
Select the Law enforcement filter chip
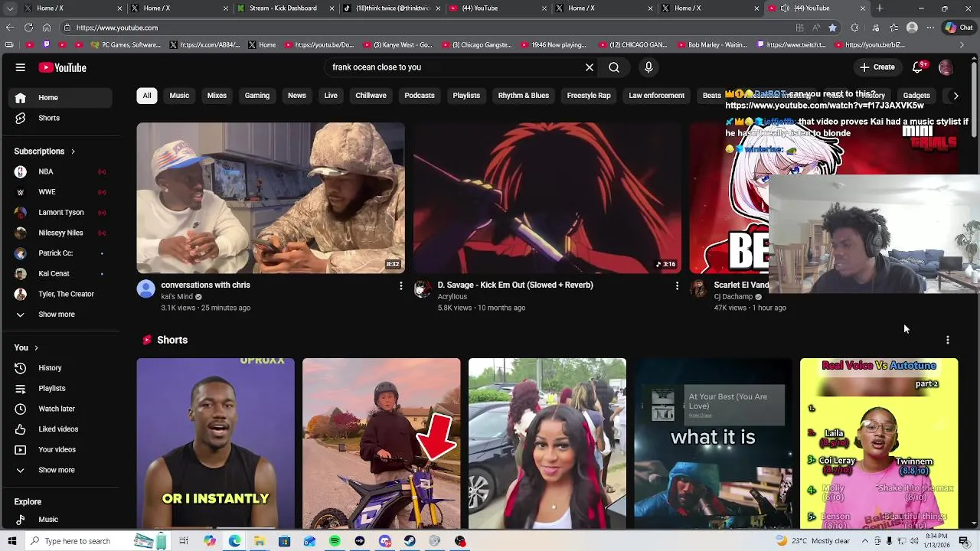pos(656,96)
